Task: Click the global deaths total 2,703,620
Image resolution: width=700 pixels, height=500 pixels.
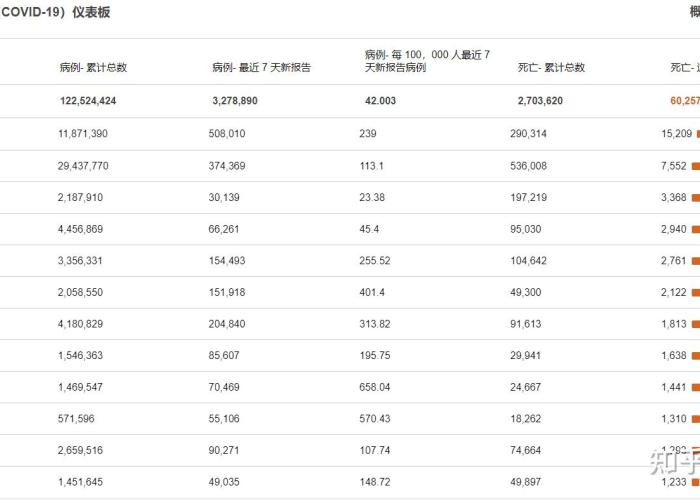Action: coord(540,101)
